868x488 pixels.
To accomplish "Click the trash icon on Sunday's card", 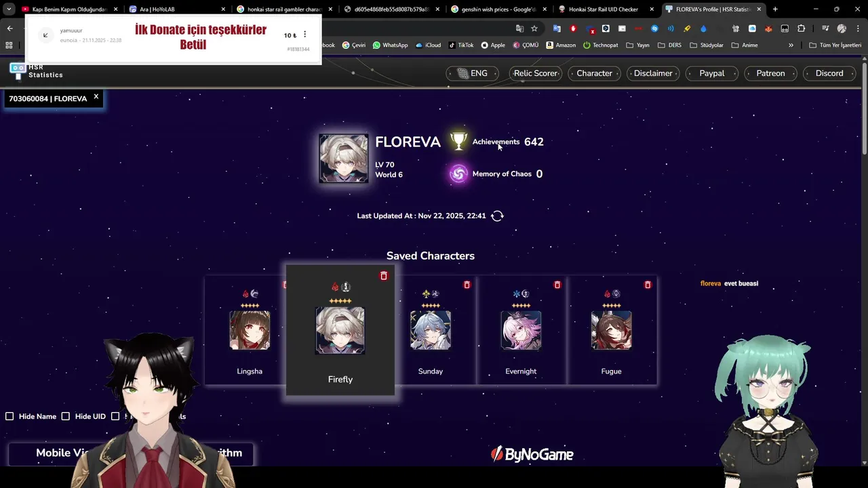I will (467, 285).
